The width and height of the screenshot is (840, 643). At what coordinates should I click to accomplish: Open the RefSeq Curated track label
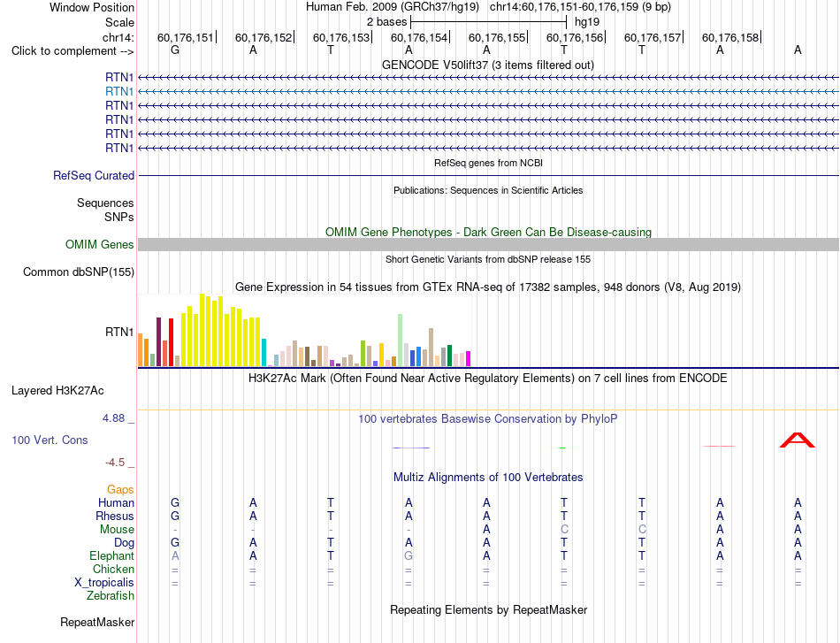tap(94, 175)
